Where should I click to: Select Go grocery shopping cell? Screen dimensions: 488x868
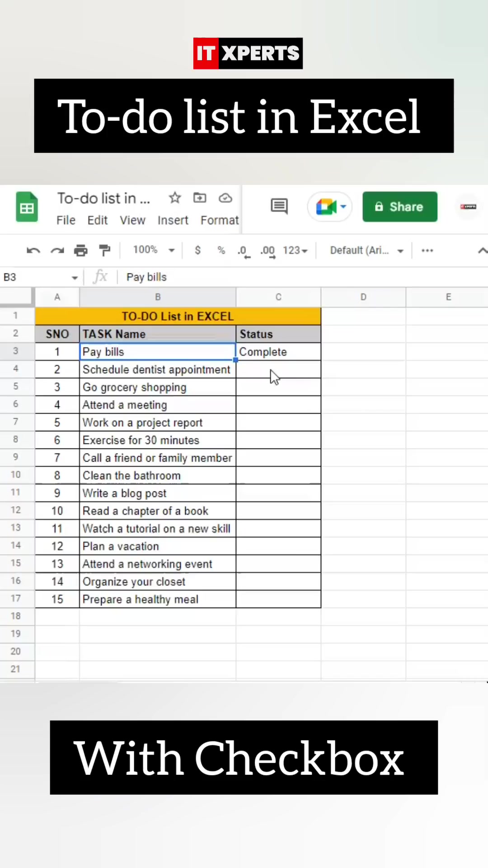(158, 387)
